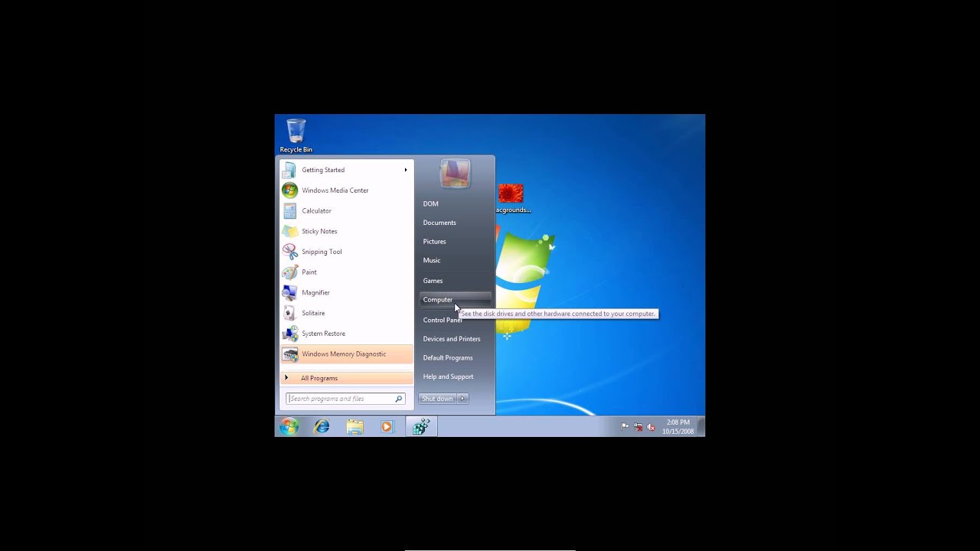This screenshot has width=980, height=551.
Task: Open Windows Explorer folder taskbar icon
Action: pyautogui.click(x=354, y=427)
